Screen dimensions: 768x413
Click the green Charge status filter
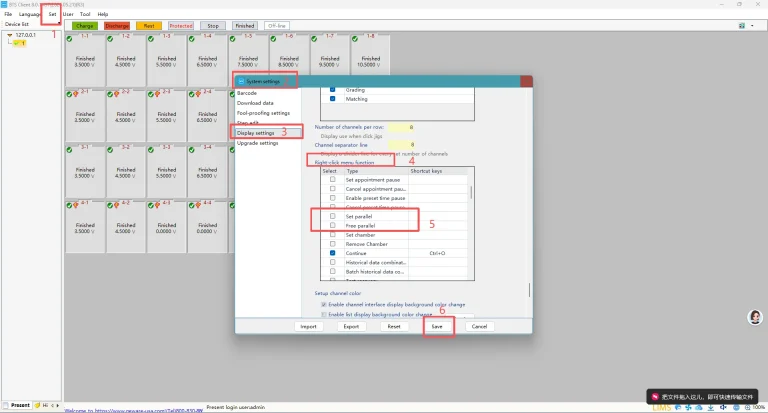[x=85, y=25]
